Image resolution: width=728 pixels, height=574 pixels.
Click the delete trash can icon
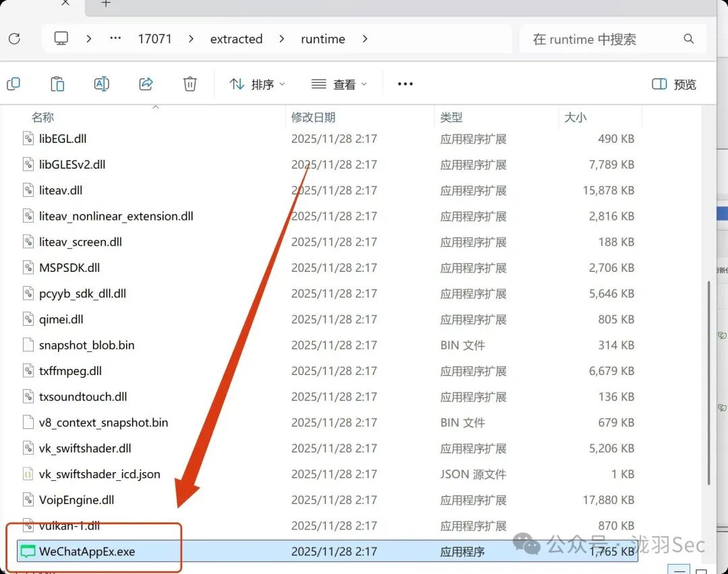[x=190, y=84]
